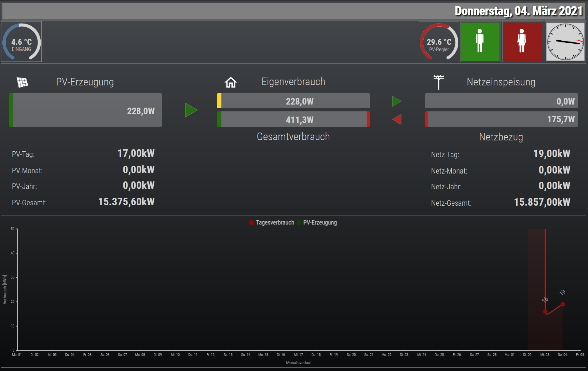The width and height of the screenshot is (588, 371).
Task: Click the house Eigenverbrauch icon
Action: (231, 82)
